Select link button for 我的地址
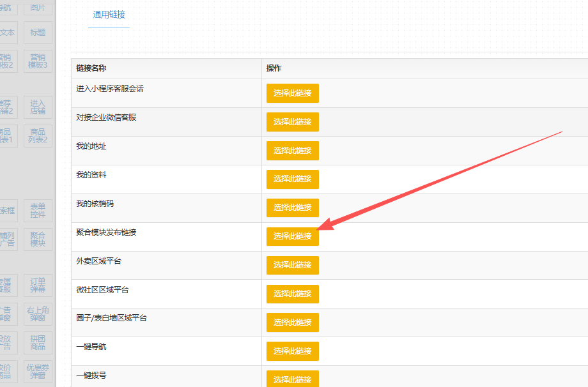588x387 pixels. [292, 151]
